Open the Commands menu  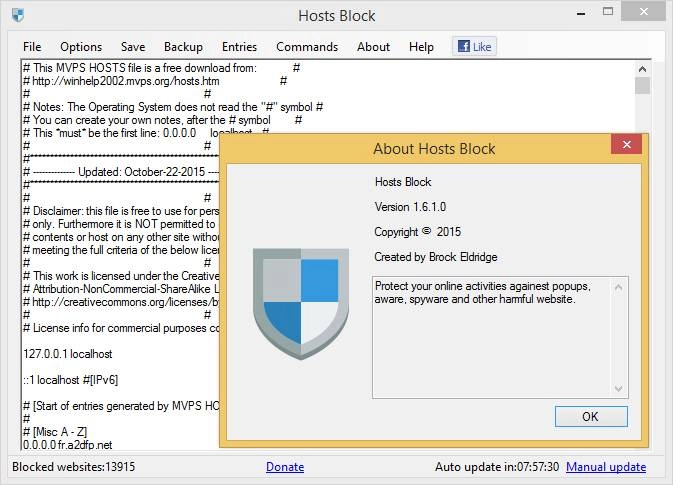pos(307,47)
